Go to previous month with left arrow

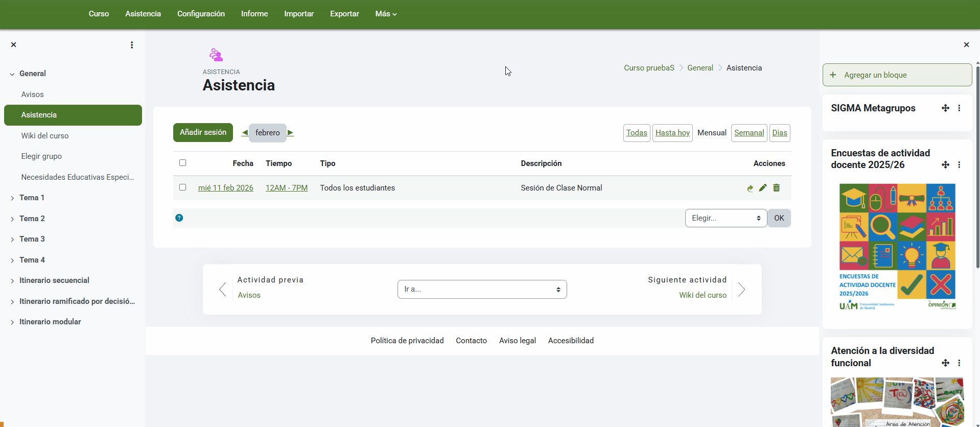click(245, 133)
